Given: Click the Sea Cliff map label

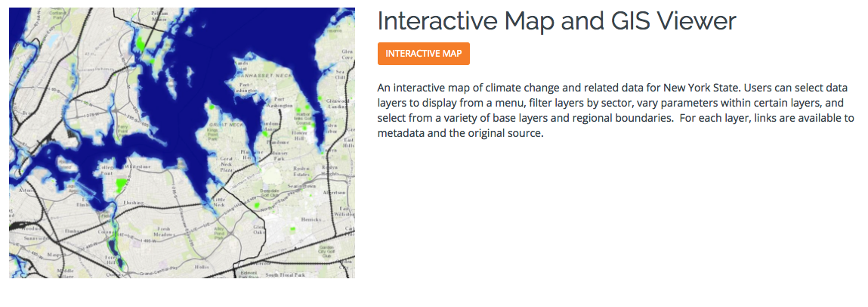Looking at the screenshot, I should click(341, 74).
